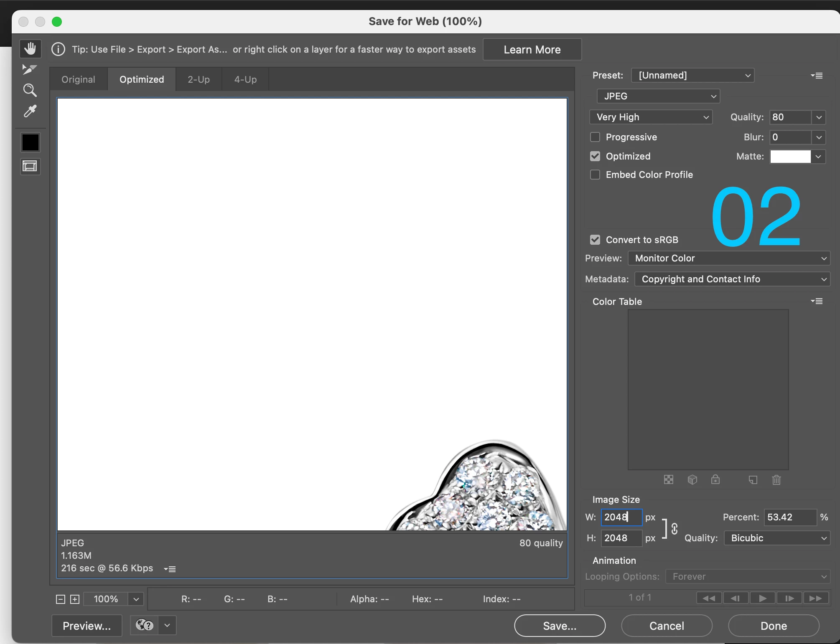Screen dimensions: 840x644
Task: Uncheck the Optimized checkbox
Action: [595, 156]
